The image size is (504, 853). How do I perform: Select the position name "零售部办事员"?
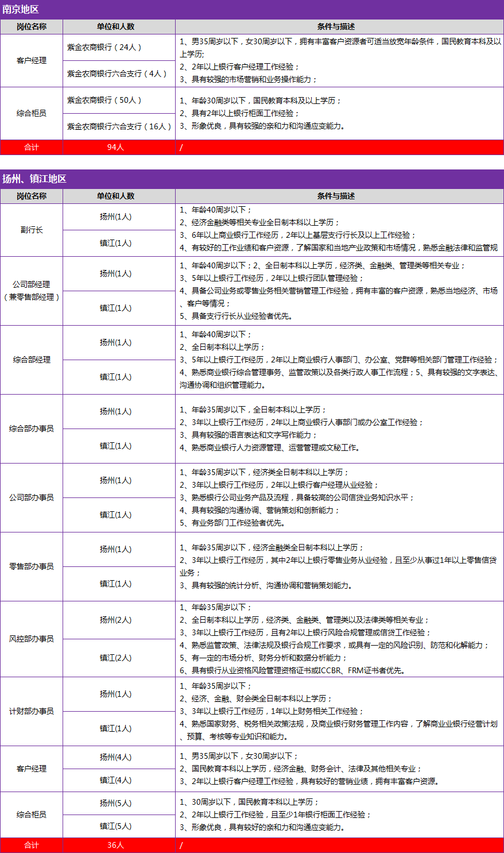click(x=32, y=566)
